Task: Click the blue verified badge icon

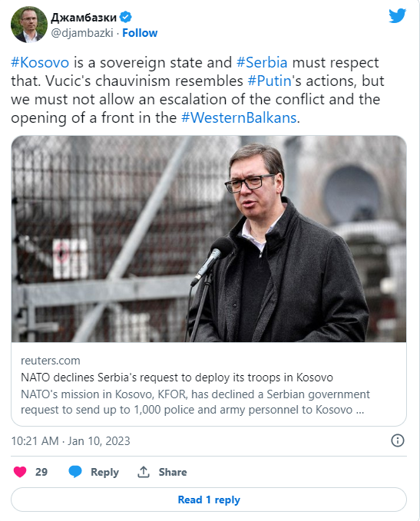Action: coord(126,17)
